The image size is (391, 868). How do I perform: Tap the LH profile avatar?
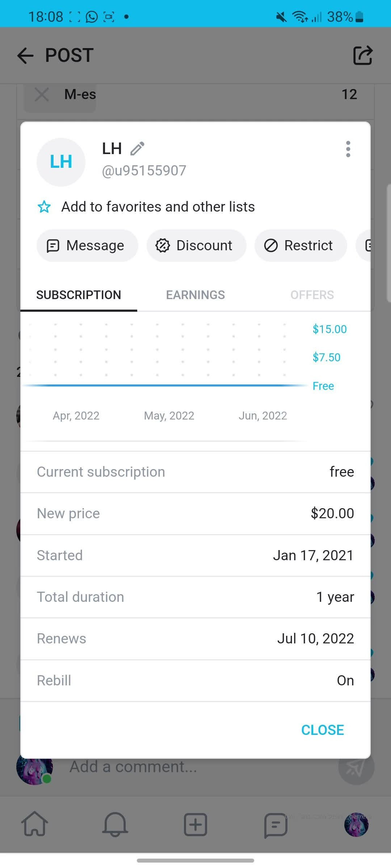click(61, 162)
